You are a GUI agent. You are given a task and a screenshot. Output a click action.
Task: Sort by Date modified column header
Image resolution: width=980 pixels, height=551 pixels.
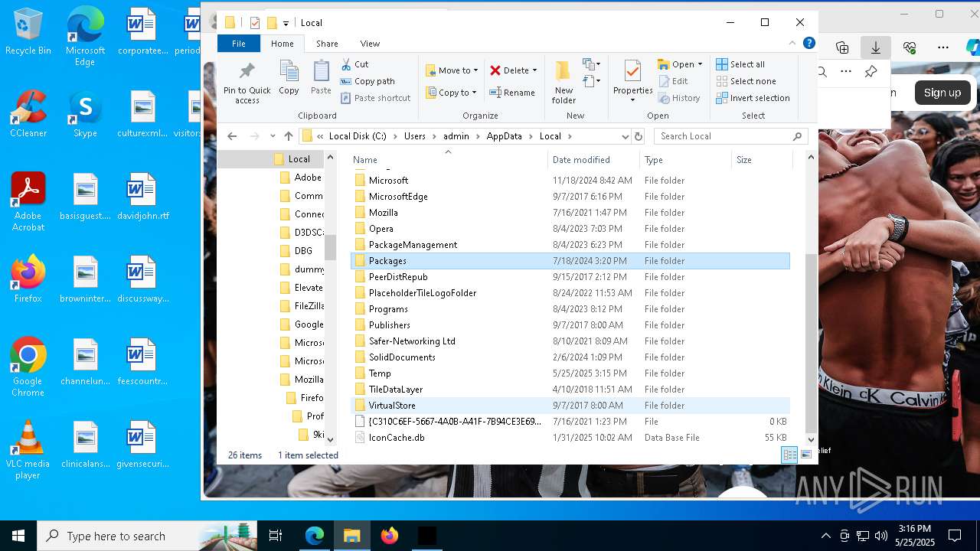click(593, 160)
